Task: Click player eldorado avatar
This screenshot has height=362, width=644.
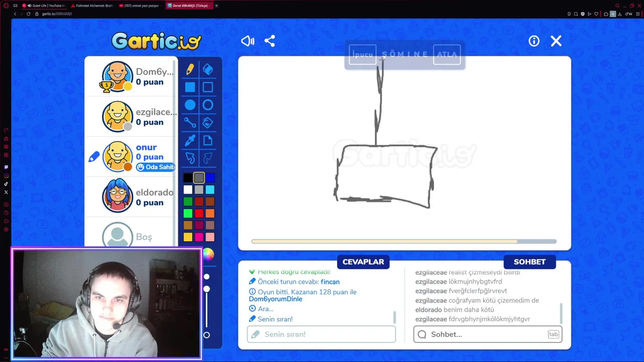Action: (x=117, y=196)
